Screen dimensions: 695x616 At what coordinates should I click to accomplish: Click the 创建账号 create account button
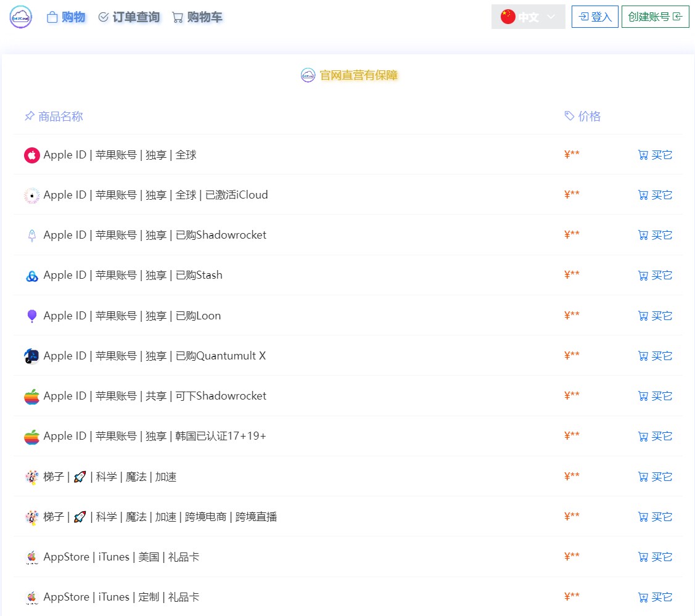click(655, 17)
